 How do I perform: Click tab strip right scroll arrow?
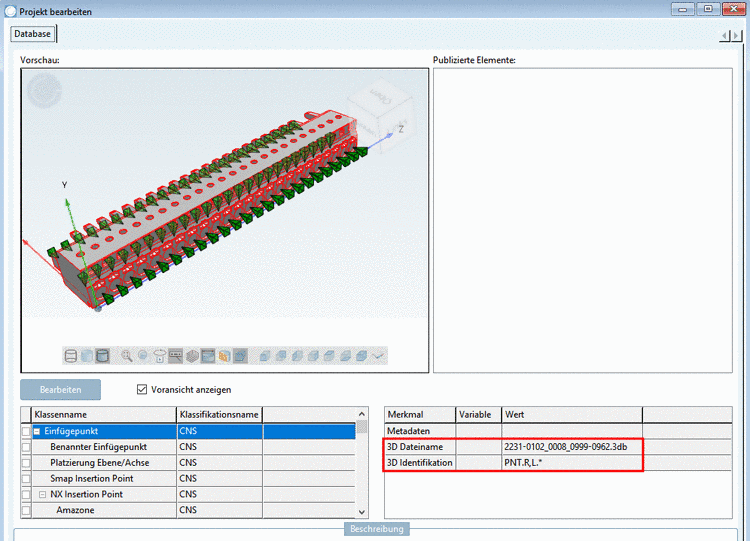coord(737,35)
